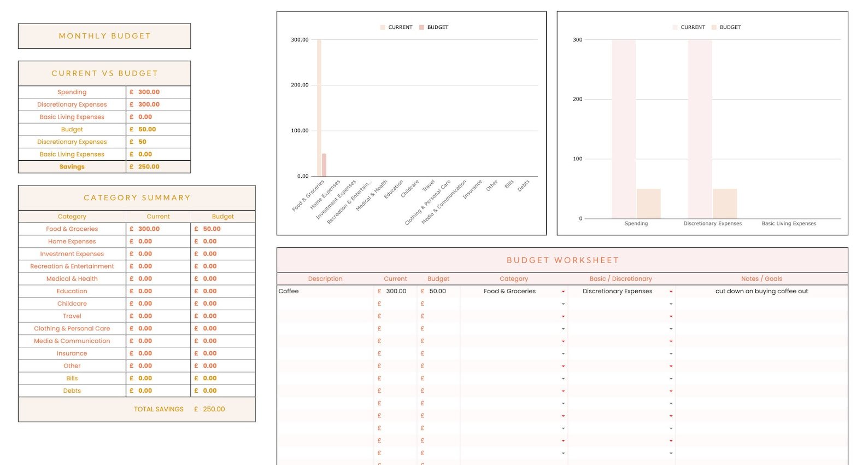Select the CURRENT VS BUDGET header

pos(104,73)
